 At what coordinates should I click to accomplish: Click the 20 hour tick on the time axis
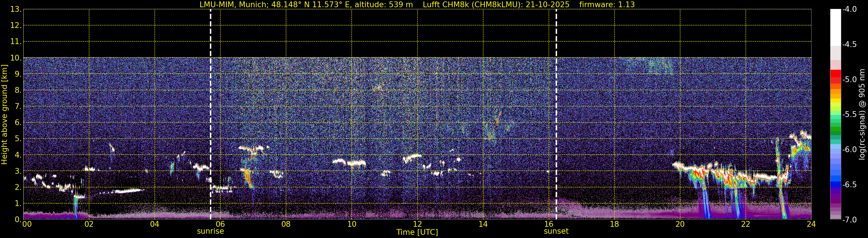pyautogui.click(x=680, y=224)
